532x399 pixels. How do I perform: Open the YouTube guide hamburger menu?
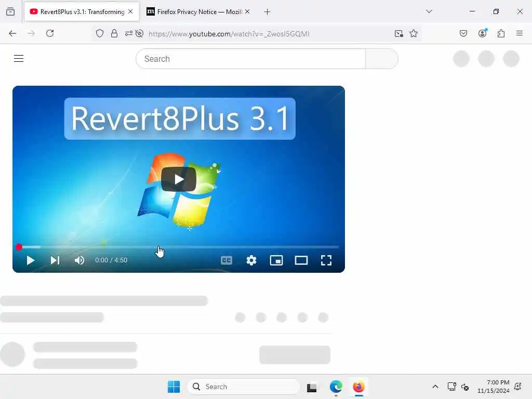pos(19,58)
